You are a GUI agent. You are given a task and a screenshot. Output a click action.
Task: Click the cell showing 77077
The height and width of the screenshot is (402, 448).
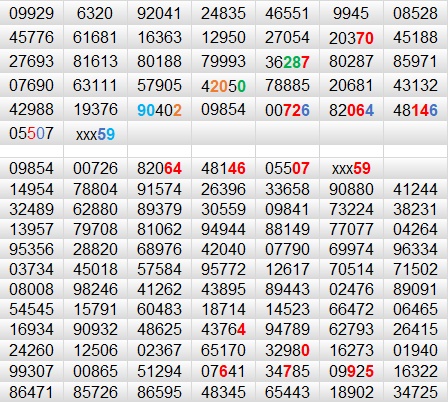click(x=351, y=229)
